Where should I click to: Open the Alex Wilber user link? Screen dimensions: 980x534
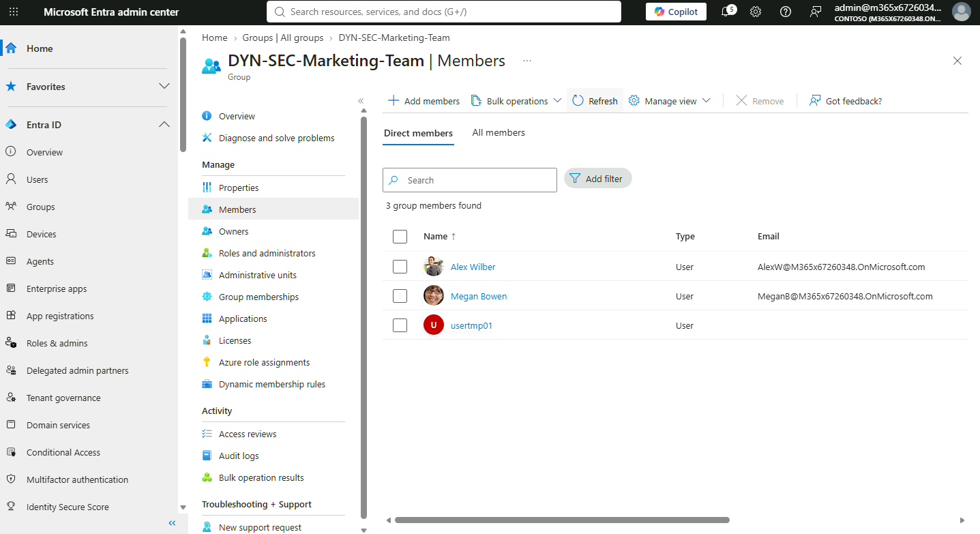[473, 267]
